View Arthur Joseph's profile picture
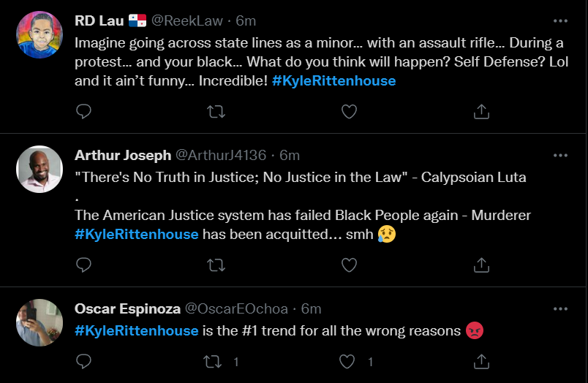Image resolution: width=588 pixels, height=383 pixels. 39,170
